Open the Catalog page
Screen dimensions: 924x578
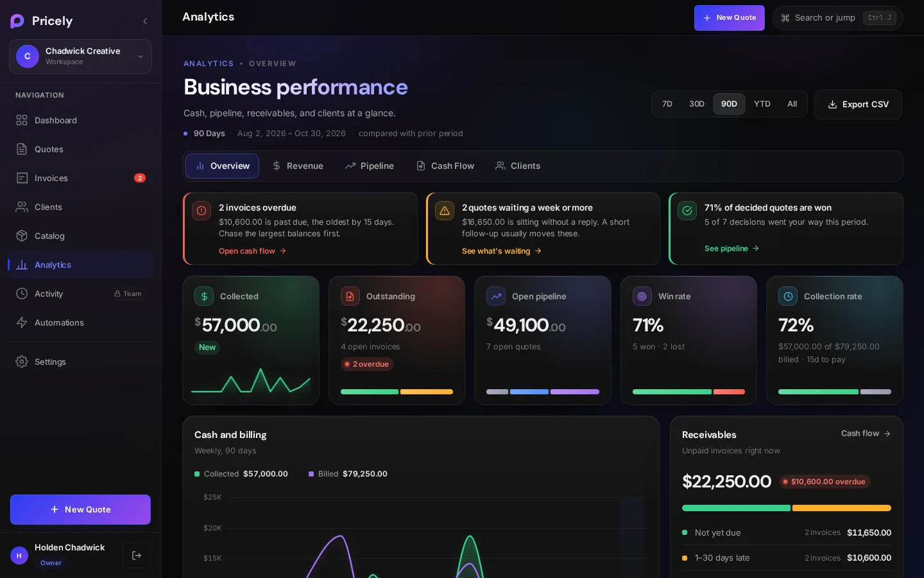(x=80, y=236)
